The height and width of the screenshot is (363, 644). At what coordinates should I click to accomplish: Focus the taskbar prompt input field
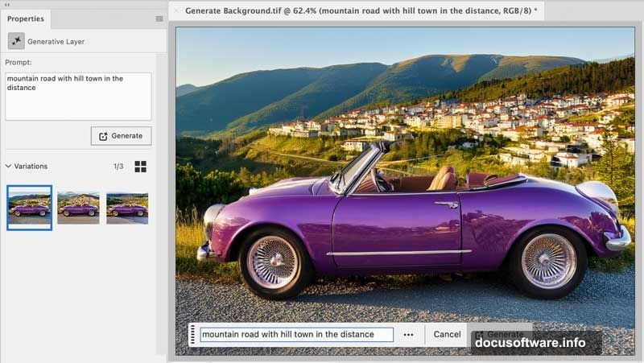click(296, 335)
